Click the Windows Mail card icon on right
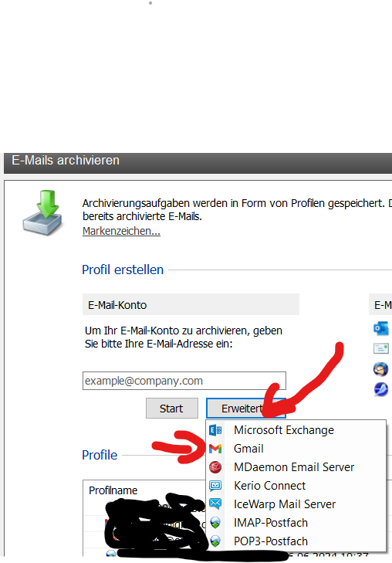Screen dimensions: 392x563 (x=381, y=348)
